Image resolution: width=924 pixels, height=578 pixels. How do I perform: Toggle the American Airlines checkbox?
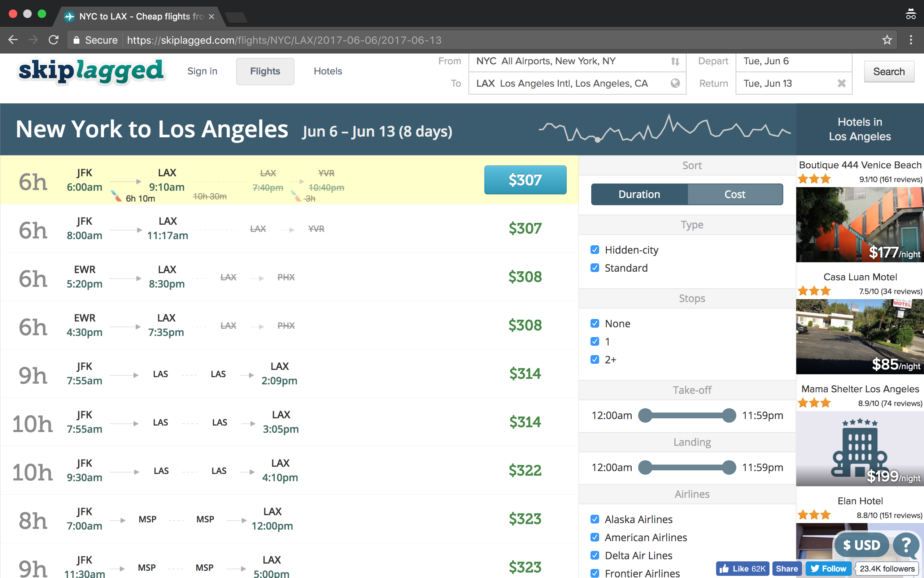(x=594, y=537)
